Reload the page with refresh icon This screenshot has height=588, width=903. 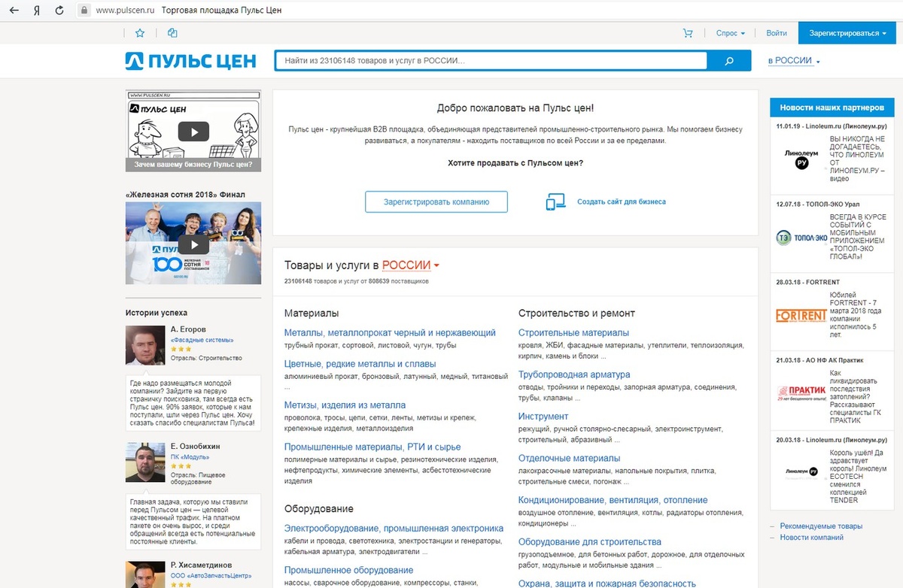pyautogui.click(x=59, y=11)
